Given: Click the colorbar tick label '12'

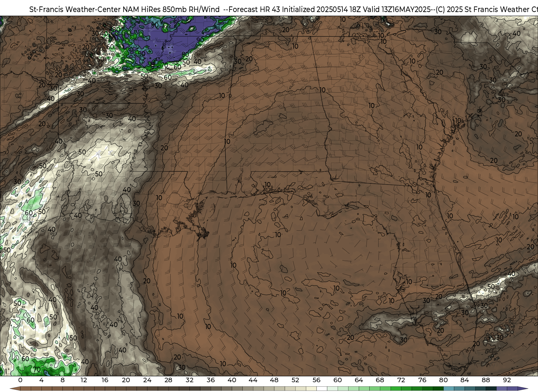Looking at the screenshot, I should tap(84, 380).
